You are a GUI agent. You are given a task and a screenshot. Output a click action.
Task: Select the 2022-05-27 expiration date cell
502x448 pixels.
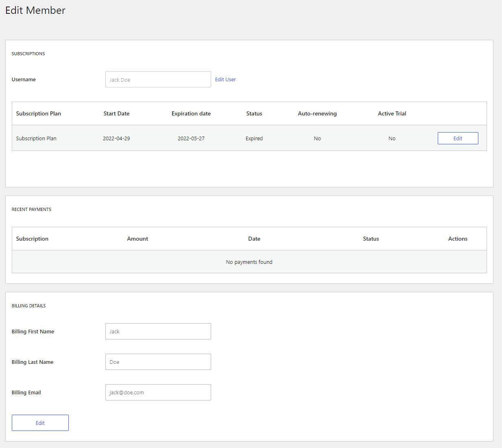coord(191,138)
